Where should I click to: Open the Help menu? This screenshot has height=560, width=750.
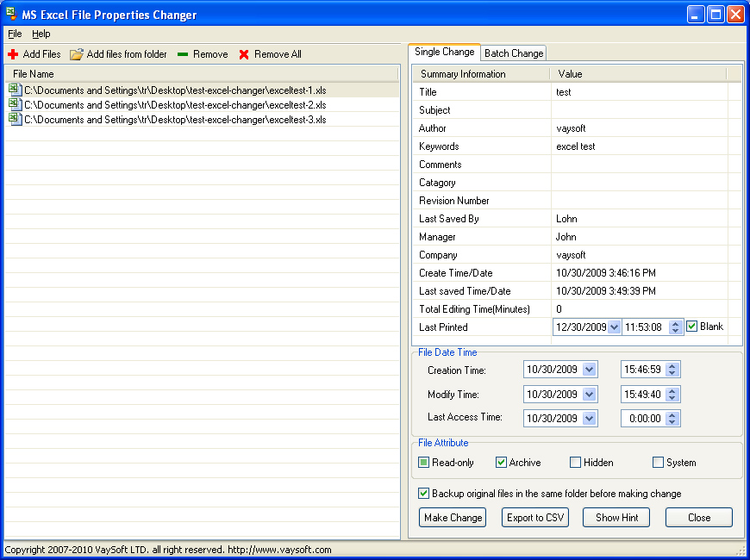[41, 34]
